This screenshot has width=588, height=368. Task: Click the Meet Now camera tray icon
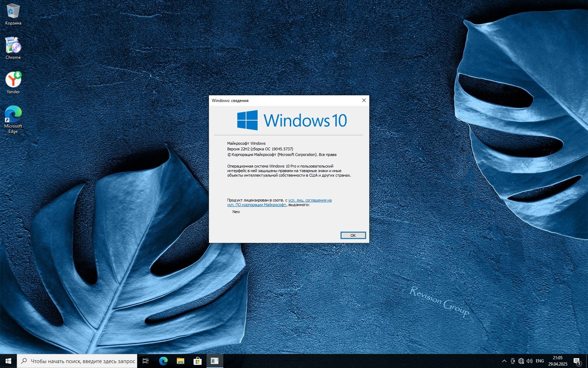[x=513, y=361]
